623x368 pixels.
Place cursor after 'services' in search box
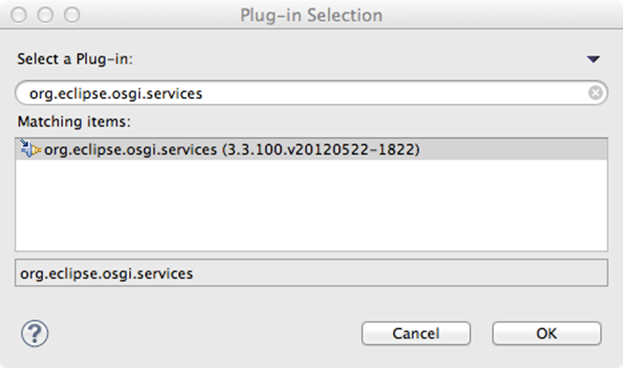[203, 93]
